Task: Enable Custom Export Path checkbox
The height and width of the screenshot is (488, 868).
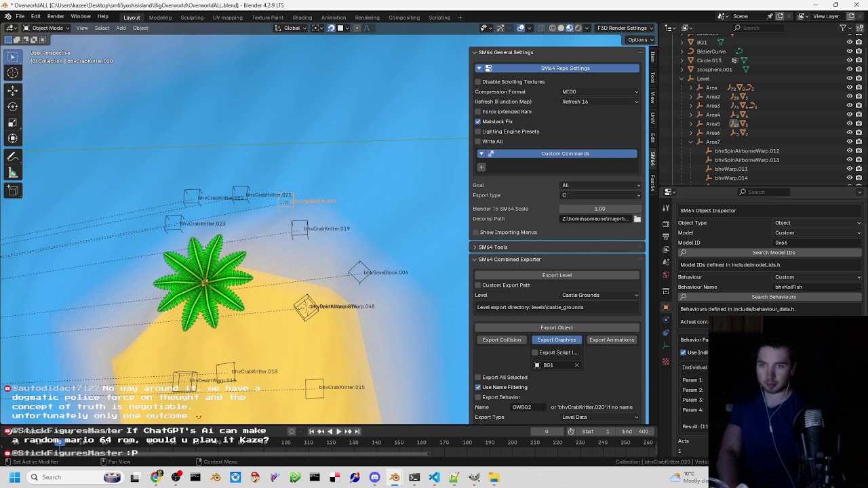Action: point(478,285)
